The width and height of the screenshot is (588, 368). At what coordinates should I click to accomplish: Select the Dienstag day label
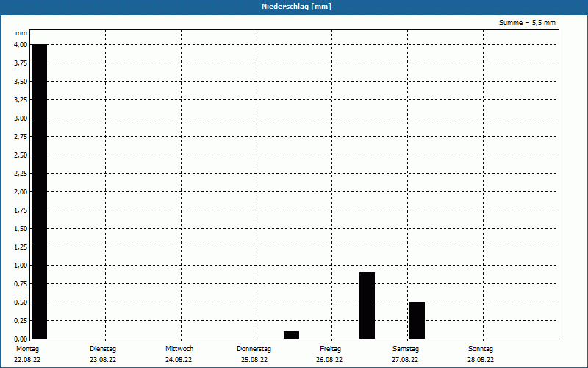click(x=103, y=349)
